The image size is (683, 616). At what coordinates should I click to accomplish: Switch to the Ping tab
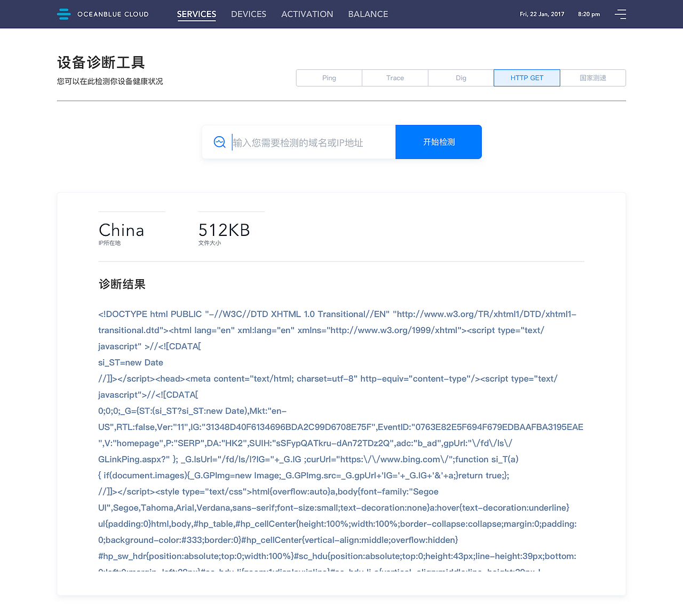pyautogui.click(x=329, y=78)
